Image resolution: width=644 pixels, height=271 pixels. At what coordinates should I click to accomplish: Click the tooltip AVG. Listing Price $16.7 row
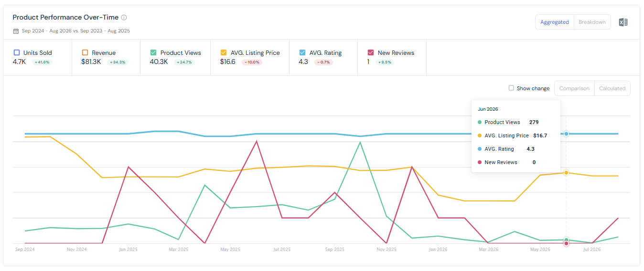tap(512, 135)
